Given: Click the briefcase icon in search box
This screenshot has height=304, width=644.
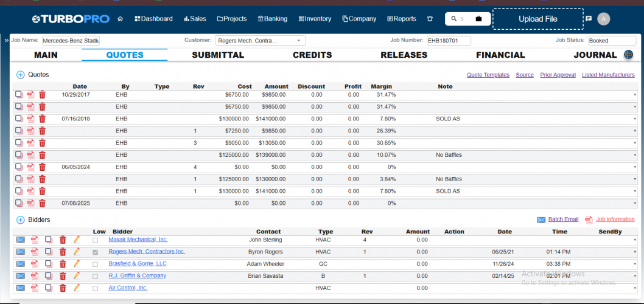Looking at the screenshot, I should [478, 19].
